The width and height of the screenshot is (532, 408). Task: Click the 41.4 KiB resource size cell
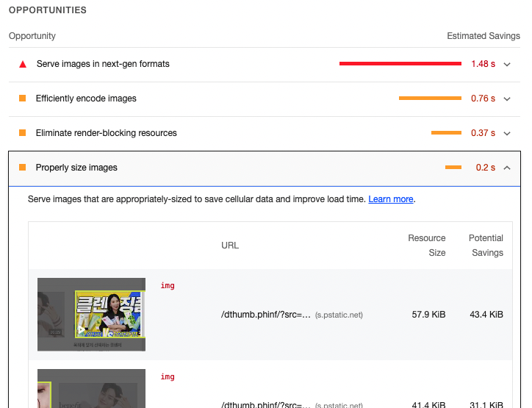(428, 404)
